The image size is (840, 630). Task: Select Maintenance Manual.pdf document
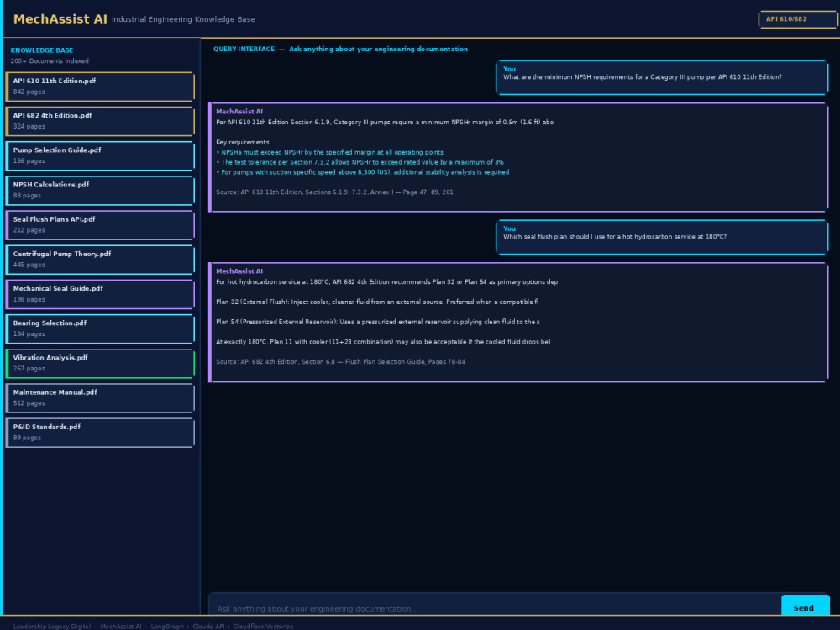(100, 397)
